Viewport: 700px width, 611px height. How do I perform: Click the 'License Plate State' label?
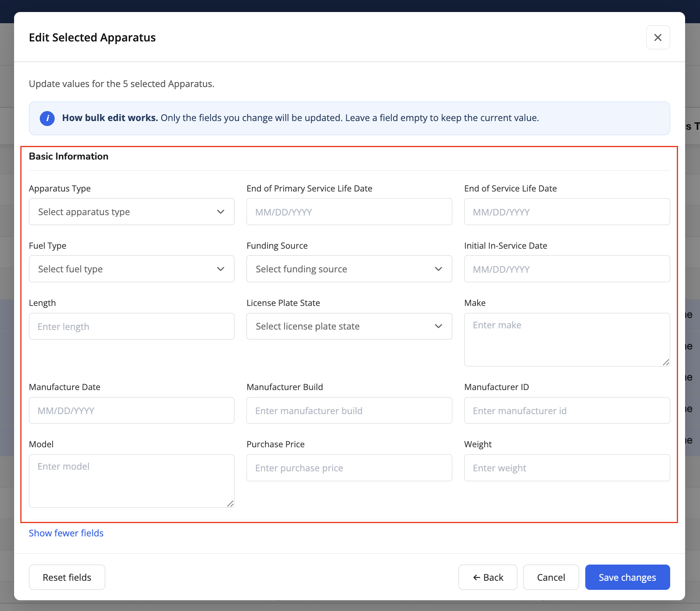click(x=283, y=303)
